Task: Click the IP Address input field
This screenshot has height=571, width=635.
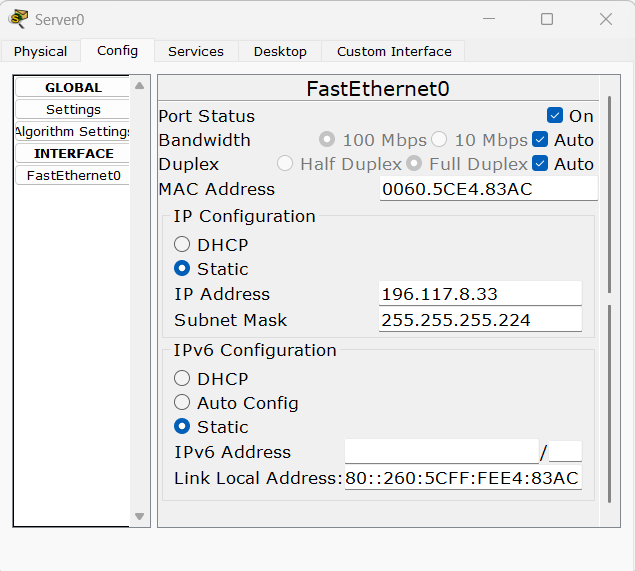Action: coord(480,294)
